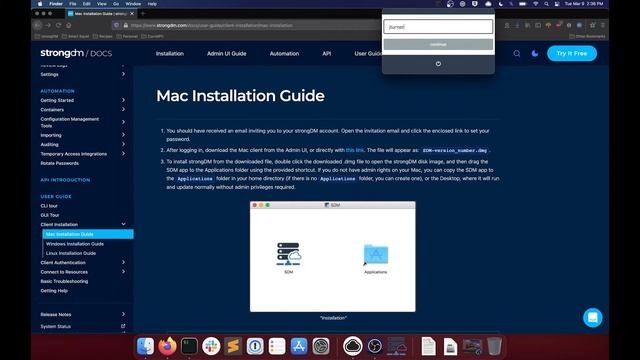Click the Spotlight search icon in menu bar

[546, 4]
